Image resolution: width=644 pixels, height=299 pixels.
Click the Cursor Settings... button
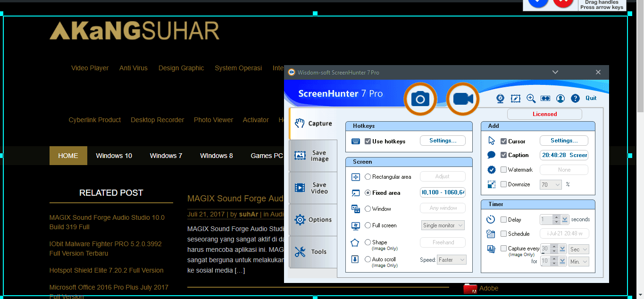tap(564, 141)
